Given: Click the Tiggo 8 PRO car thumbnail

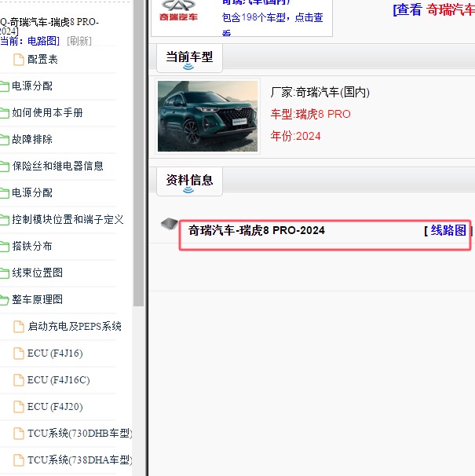Looking at the screenshot, I should [207, 116].
